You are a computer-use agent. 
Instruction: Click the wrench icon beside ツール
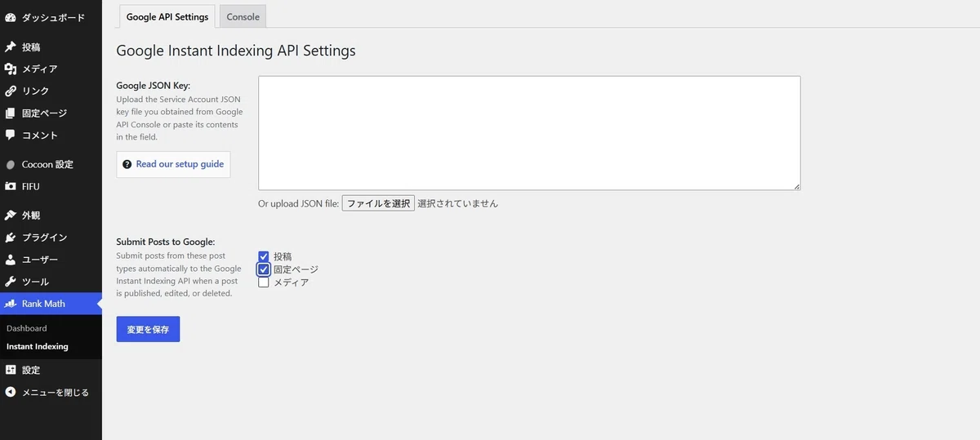(x=10, y=282)
